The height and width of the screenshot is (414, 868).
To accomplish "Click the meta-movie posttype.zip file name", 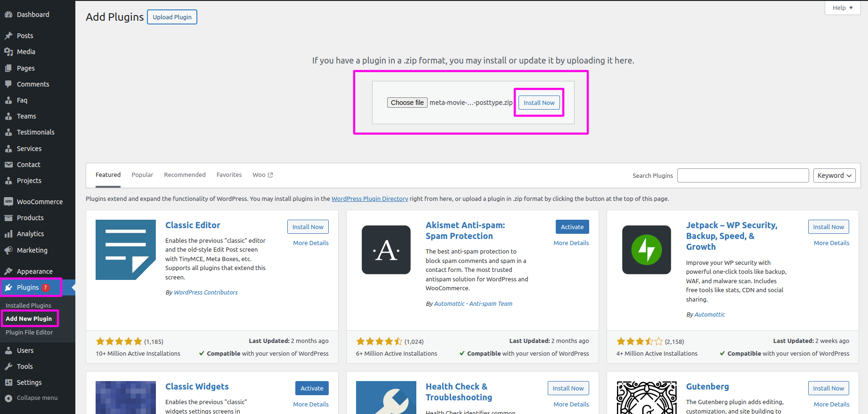I will (471, 103).
